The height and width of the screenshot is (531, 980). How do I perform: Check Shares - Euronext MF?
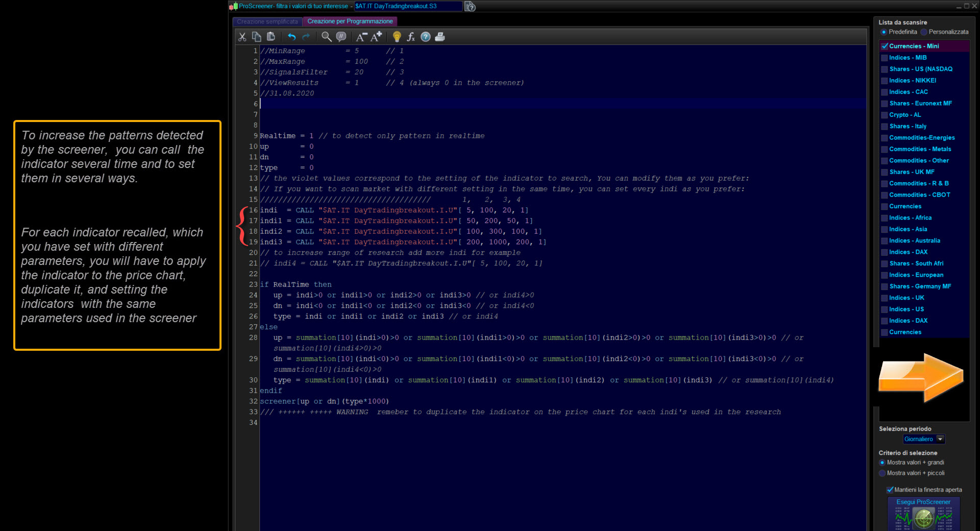[x=885, y=103]
